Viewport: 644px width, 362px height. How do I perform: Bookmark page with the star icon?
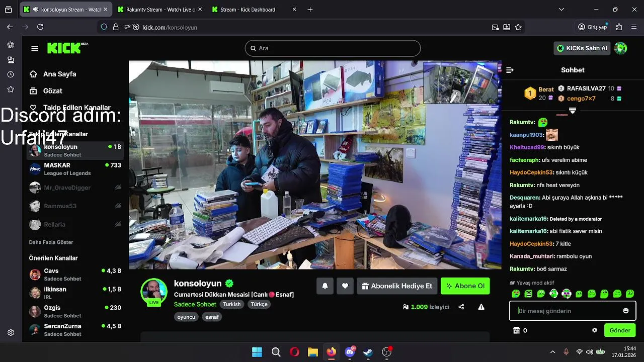point(518,27)
